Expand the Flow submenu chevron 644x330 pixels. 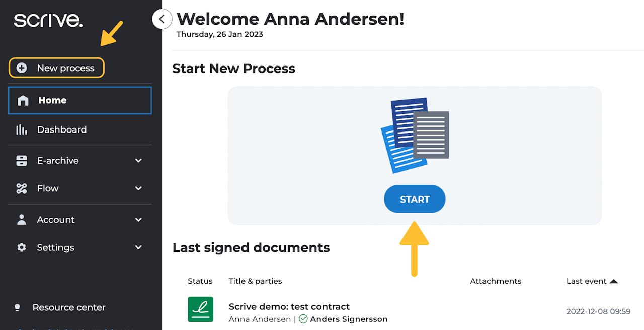(x=139, y=188)
